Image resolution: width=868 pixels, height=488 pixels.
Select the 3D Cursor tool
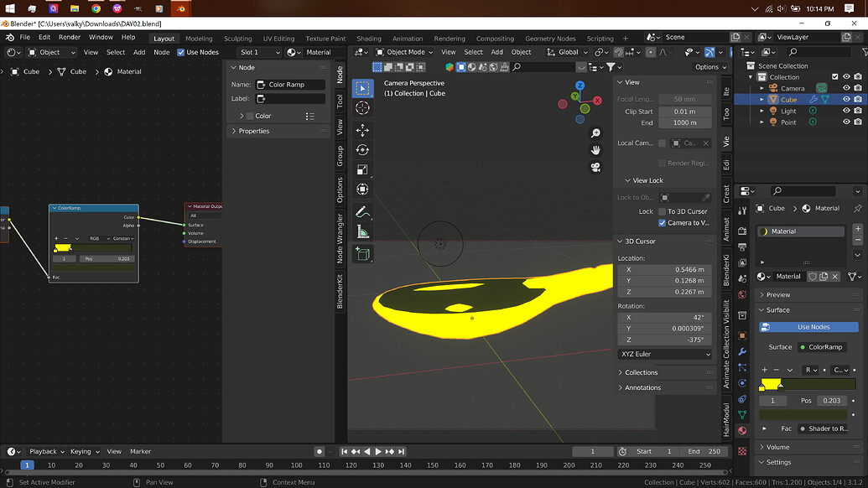362,108
